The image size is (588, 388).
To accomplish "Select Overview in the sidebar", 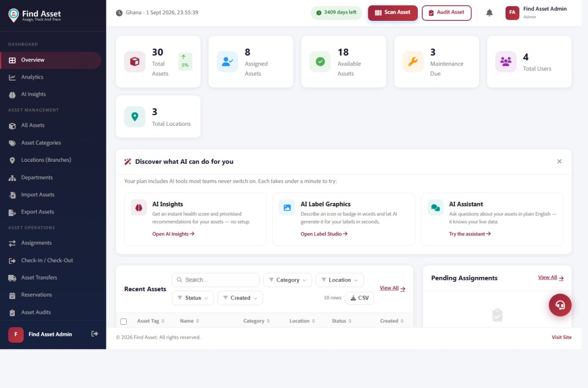I will pyautogui.click(x=51, y=60).
